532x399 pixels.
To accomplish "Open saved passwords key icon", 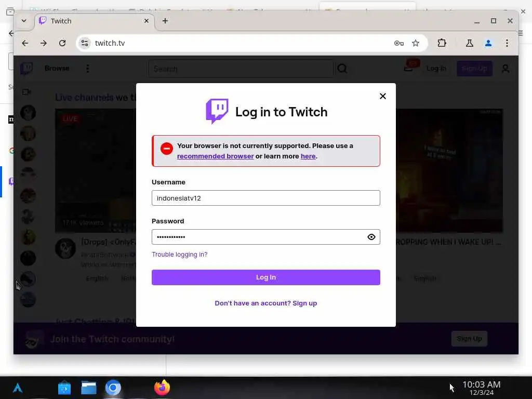I will tap(398, 43).
